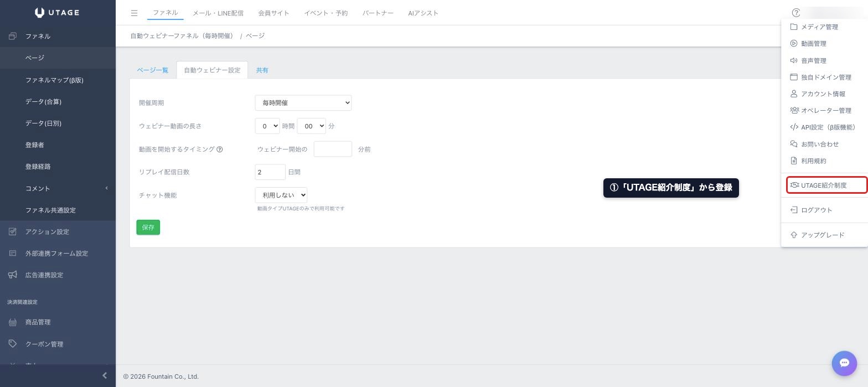
Task: Select API設定（β版機能） menu entry
Action: [x=824, y=127]
